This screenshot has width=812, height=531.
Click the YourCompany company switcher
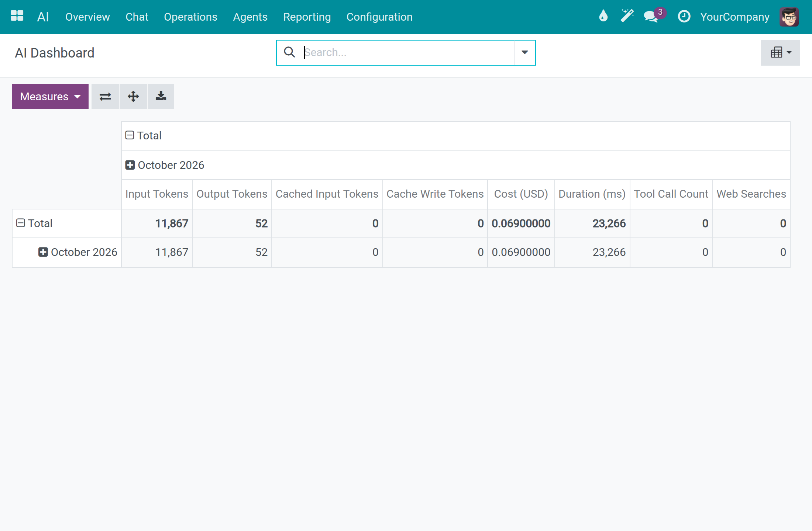[x=734, y=17]
